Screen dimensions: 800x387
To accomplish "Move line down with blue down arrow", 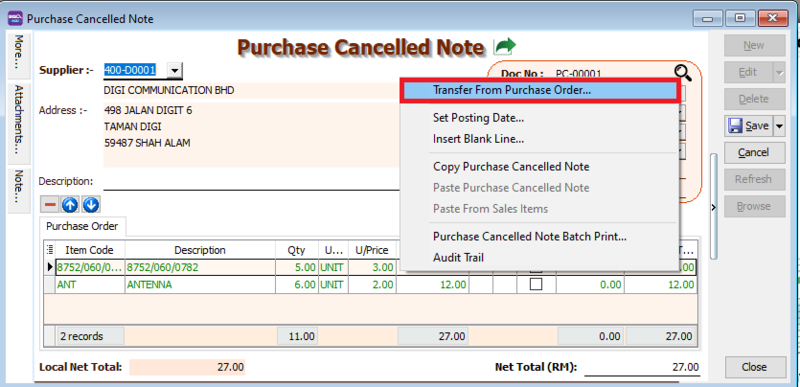I will (x=90, y=204).
